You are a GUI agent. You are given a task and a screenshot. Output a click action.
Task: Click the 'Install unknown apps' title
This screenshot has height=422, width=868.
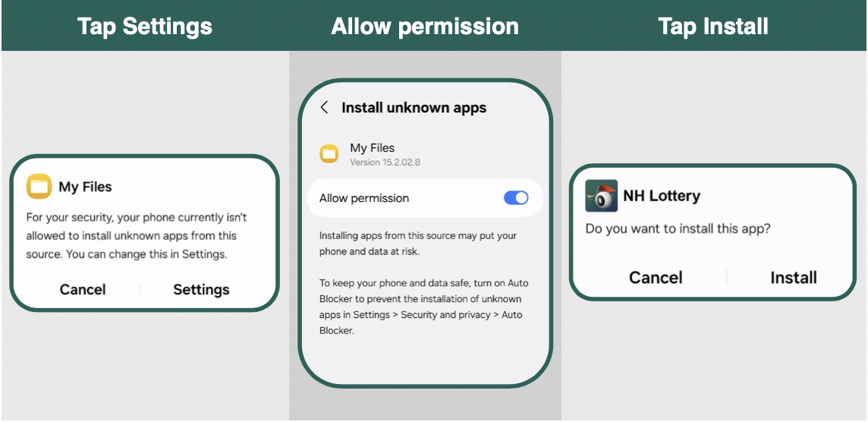click(414, 108)
